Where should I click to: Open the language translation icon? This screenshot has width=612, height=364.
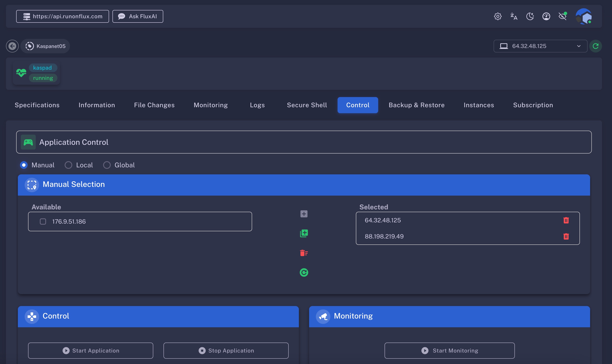click(x=514, y=16)
